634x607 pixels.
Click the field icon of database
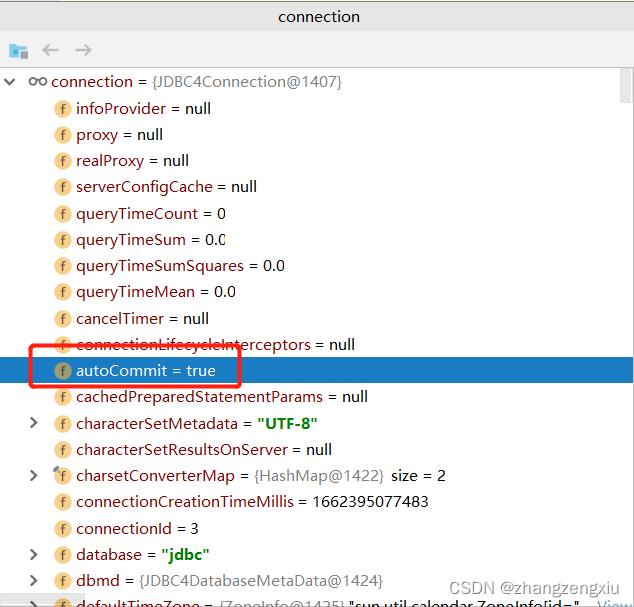pyautogui.click(x=63, y=555)
